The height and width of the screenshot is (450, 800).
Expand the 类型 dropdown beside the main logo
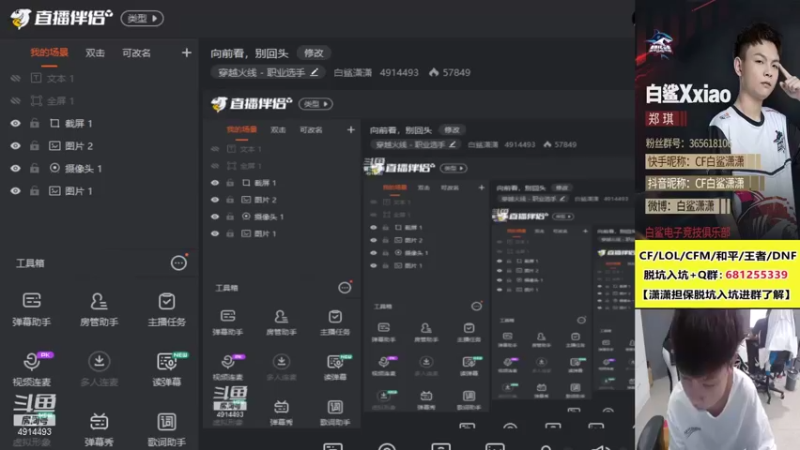[x=142, y=18]
